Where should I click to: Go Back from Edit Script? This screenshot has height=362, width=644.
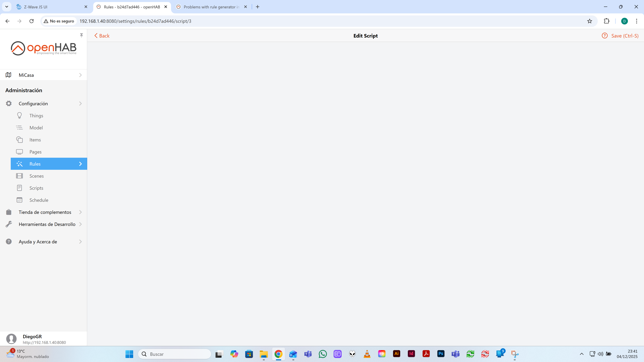pyautogui.click(x=102, y=36)
